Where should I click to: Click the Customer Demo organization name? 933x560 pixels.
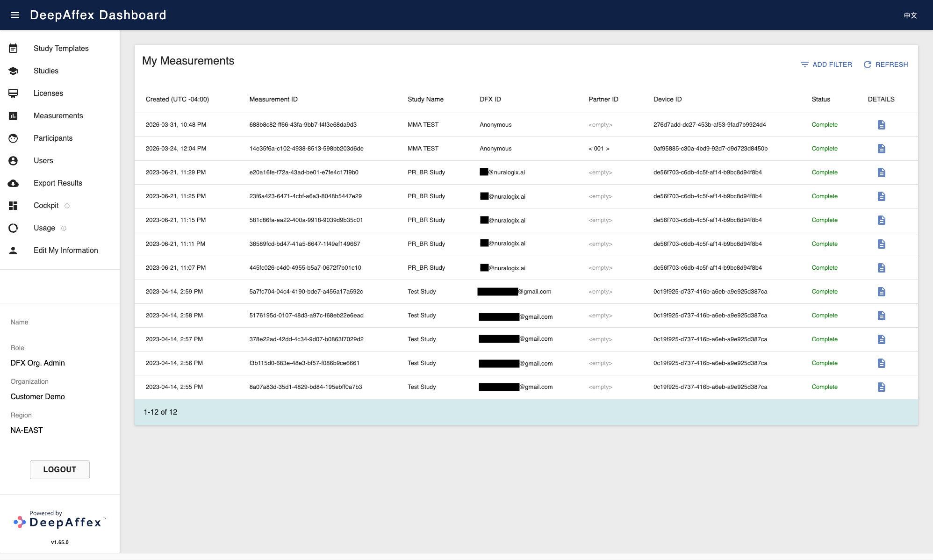37,396
